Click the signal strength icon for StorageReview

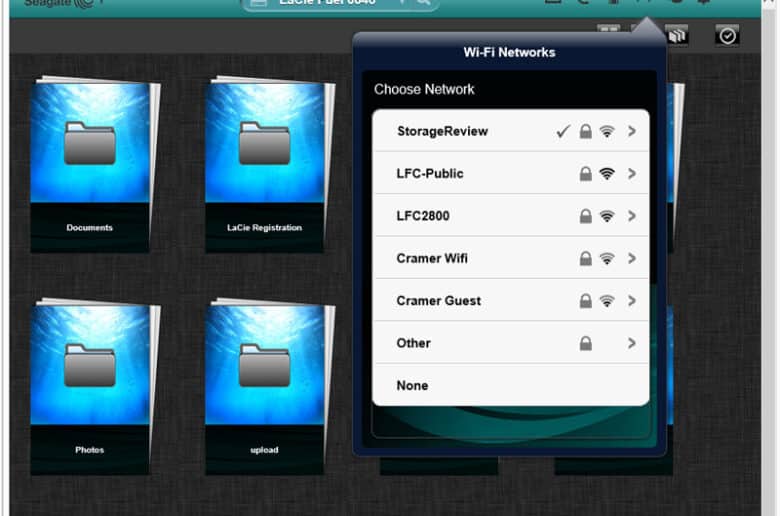(607, 131)
